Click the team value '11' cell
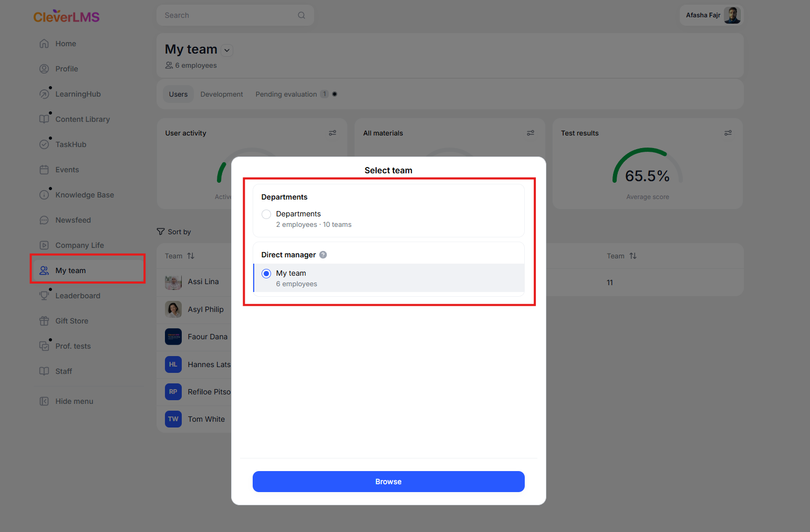Image resolution: width=810 pixels, height=532 pixels. coord(610,283)
